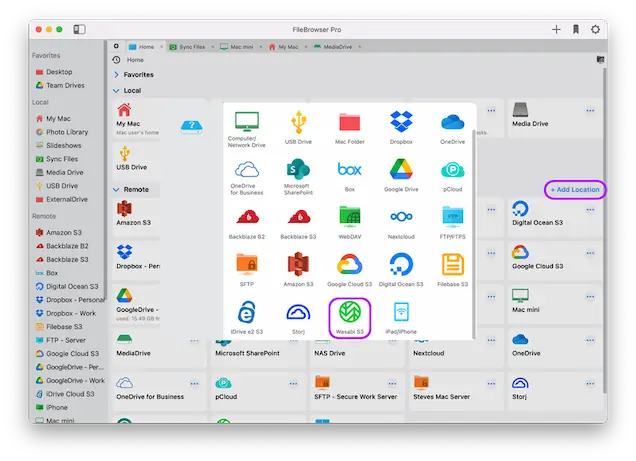Open the pCloud remote card

(x=259, y=390)
